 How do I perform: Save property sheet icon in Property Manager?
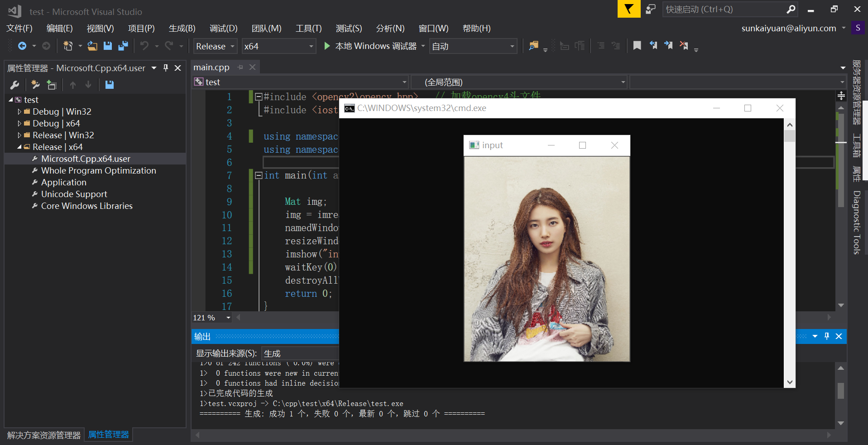[110, 85]
